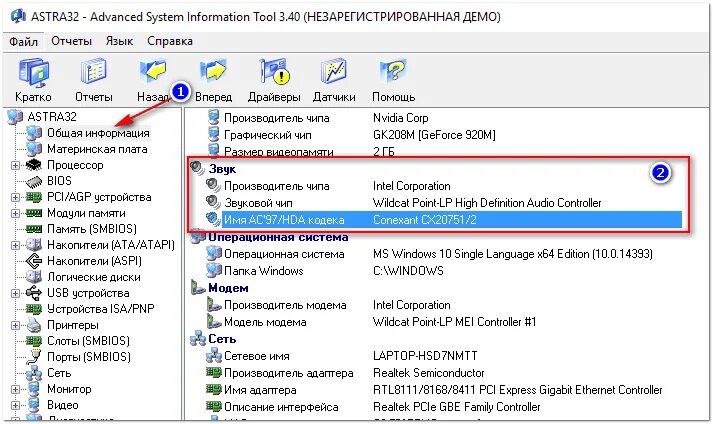713x424 pixels.
Task: Go back with the Назад arrow icon
Action: pos(153,71)
